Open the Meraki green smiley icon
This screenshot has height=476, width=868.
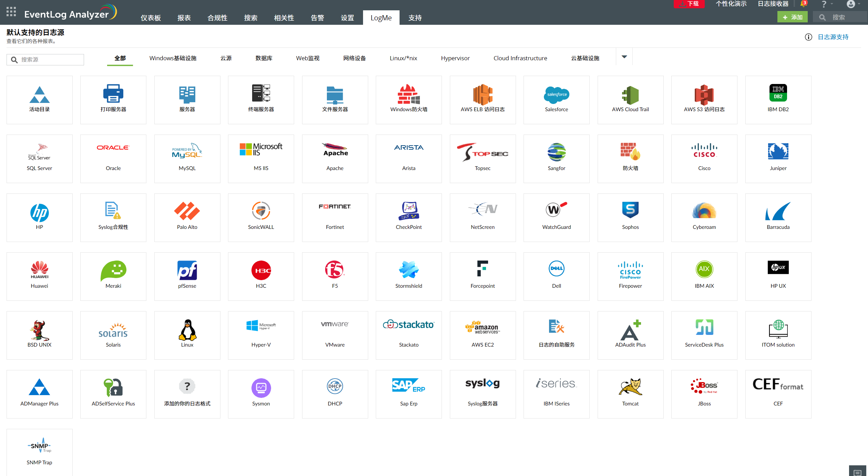click(113, 271)
